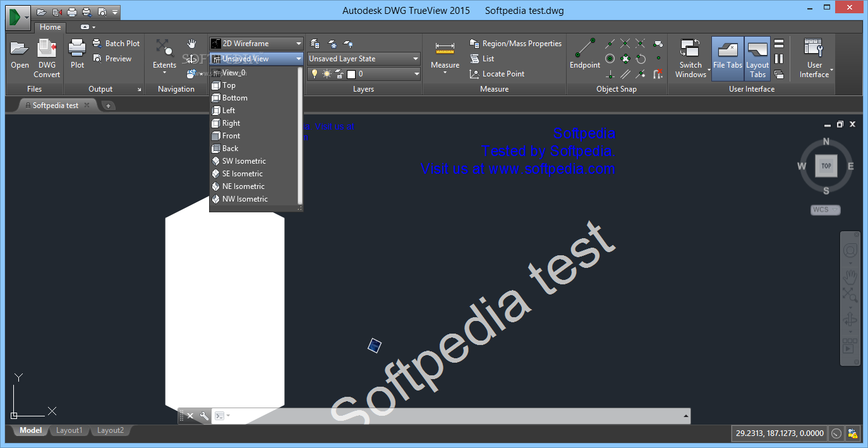Add a new file tab with plus button
Viewport: 868px width, 448px height.
[x=108, y=106]
